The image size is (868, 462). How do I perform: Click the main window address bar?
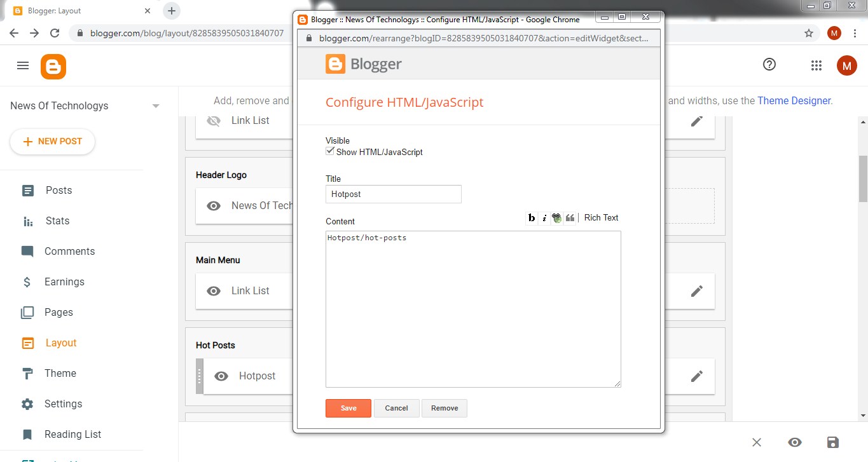186,33
